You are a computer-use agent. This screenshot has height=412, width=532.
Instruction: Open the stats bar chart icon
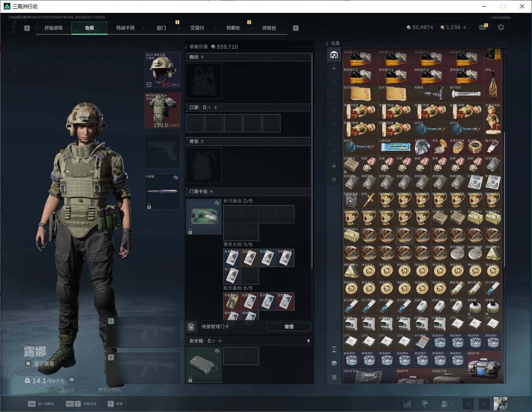click(x=408, y=404)
